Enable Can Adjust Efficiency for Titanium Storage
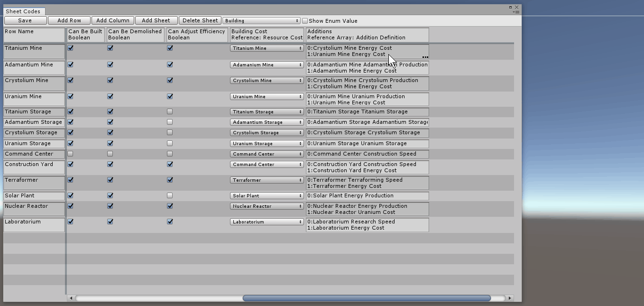 coord(170,111)
